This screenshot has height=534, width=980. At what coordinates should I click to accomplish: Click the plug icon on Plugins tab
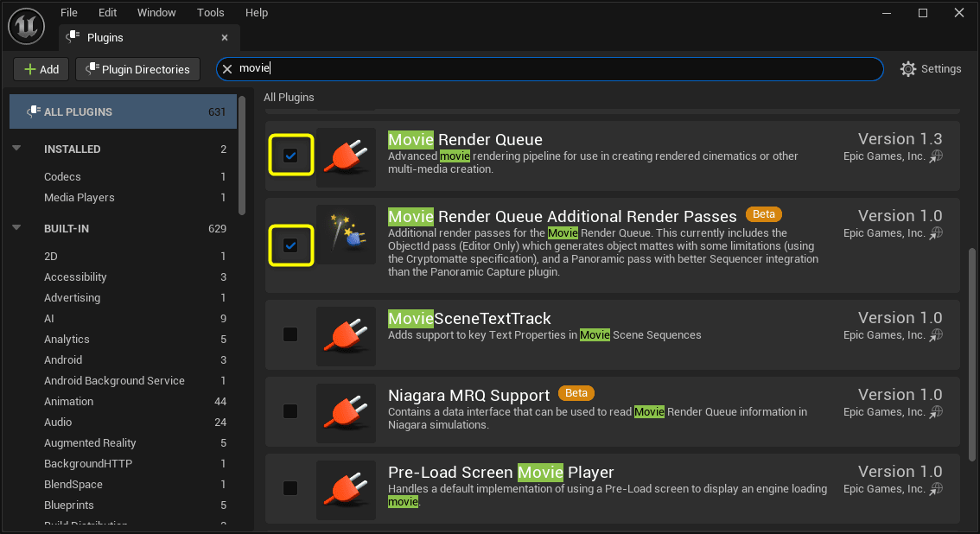pos(73,37)
